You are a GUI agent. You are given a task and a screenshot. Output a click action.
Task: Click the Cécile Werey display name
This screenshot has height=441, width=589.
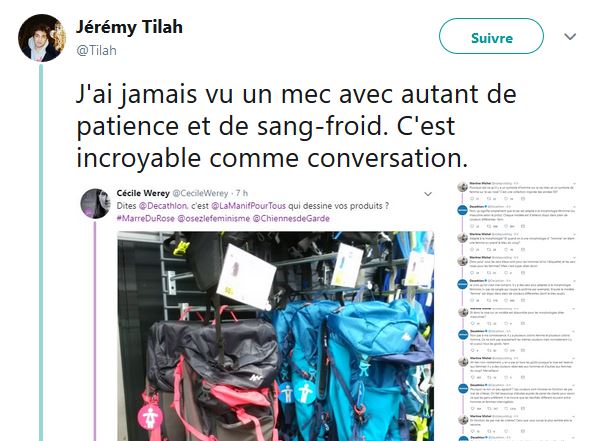click(x=143, y=193)
